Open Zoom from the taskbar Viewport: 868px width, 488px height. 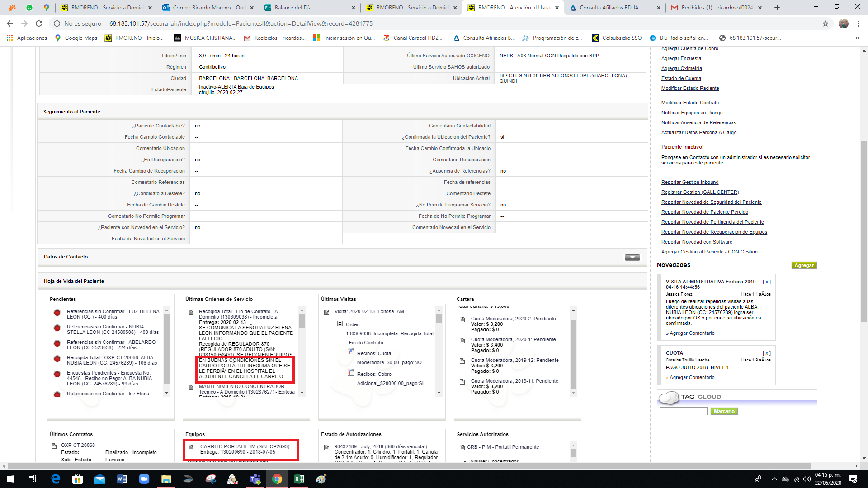pos(144,479)
